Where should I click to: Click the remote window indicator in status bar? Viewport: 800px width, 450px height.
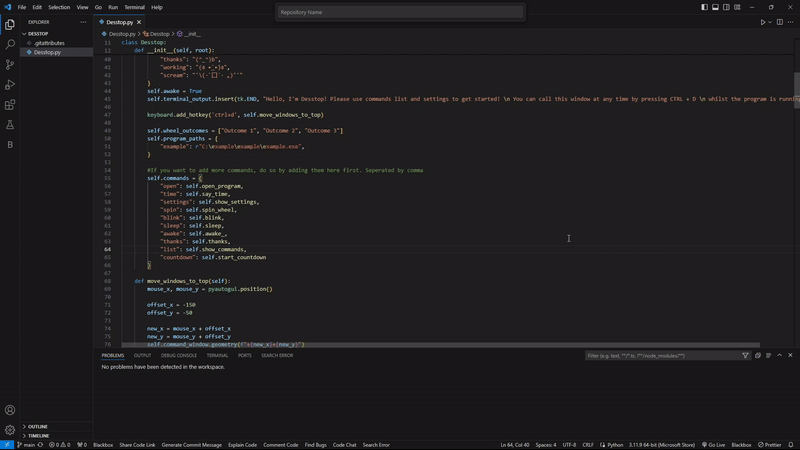tap(7, 445)
